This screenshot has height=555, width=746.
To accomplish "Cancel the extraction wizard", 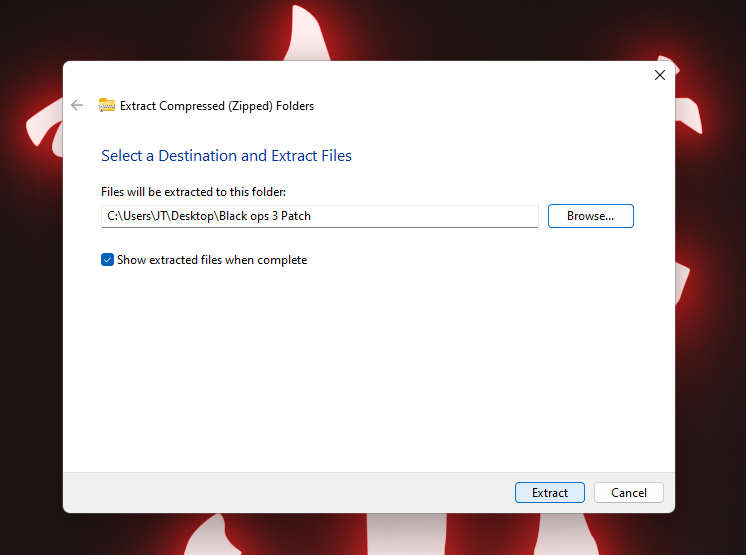I will 628,492.
